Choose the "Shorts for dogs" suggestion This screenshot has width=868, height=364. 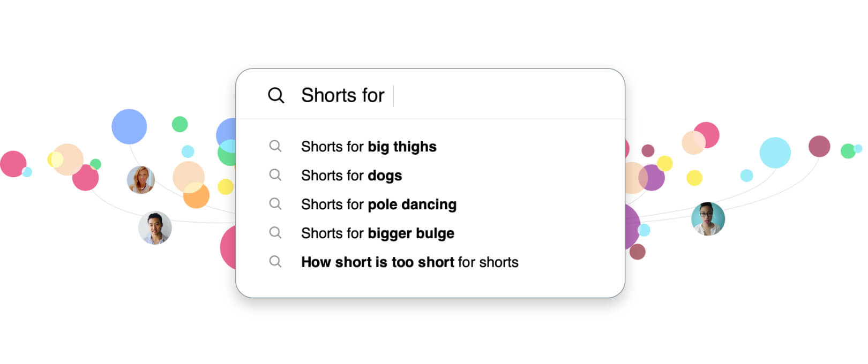[351, 176]
